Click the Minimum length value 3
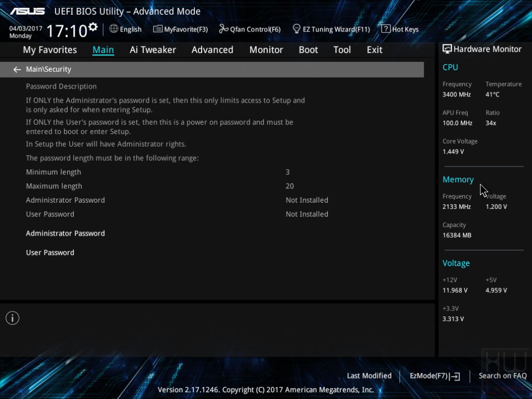This screenshot has width=532, height=399. coord(287,172)
